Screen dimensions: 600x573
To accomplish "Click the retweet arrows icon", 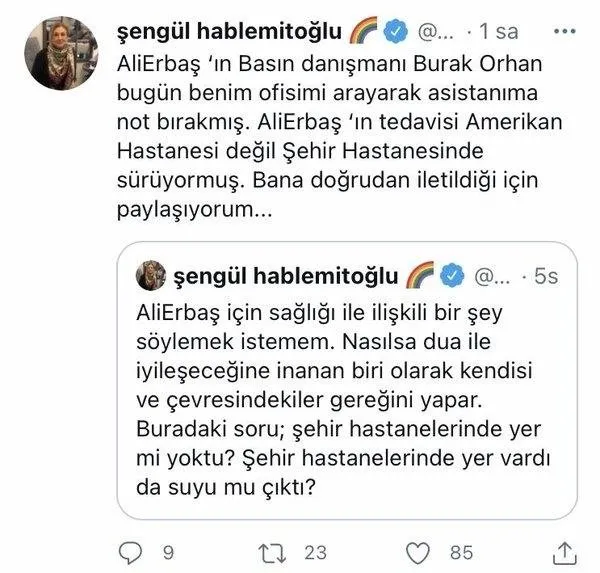I will (272, 553).
